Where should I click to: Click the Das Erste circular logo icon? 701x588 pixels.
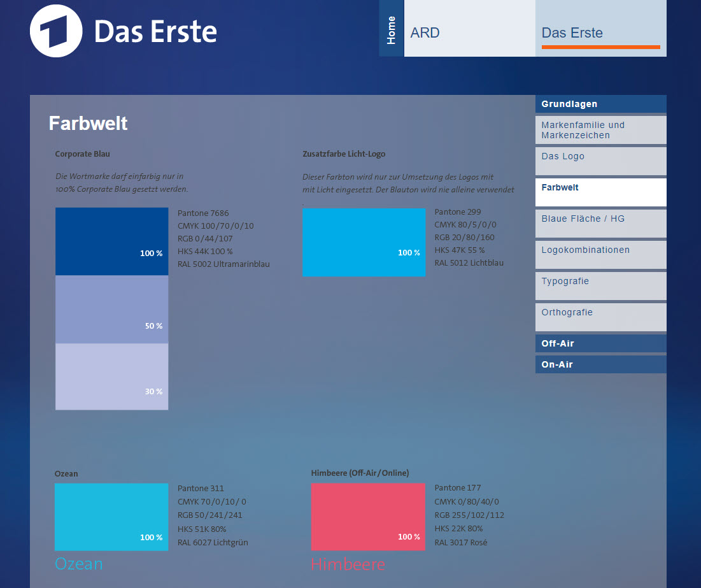coord(56,31)
